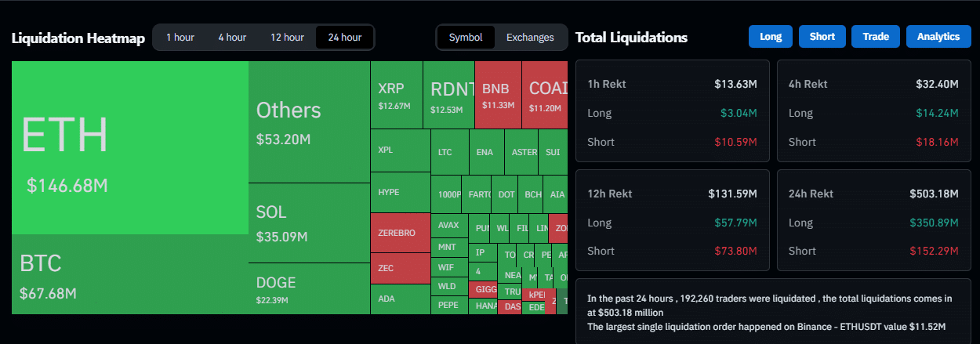The height and width of the screenshot is (344, 980).
Task: Open the Analytics button
Action: point(938,37)
